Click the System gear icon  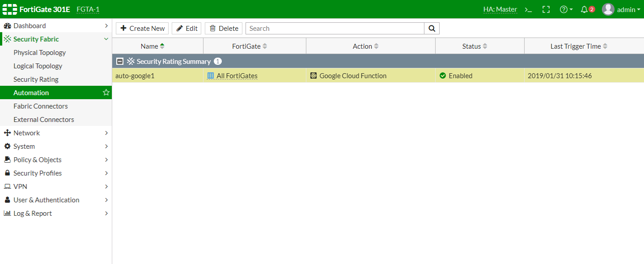7,146
